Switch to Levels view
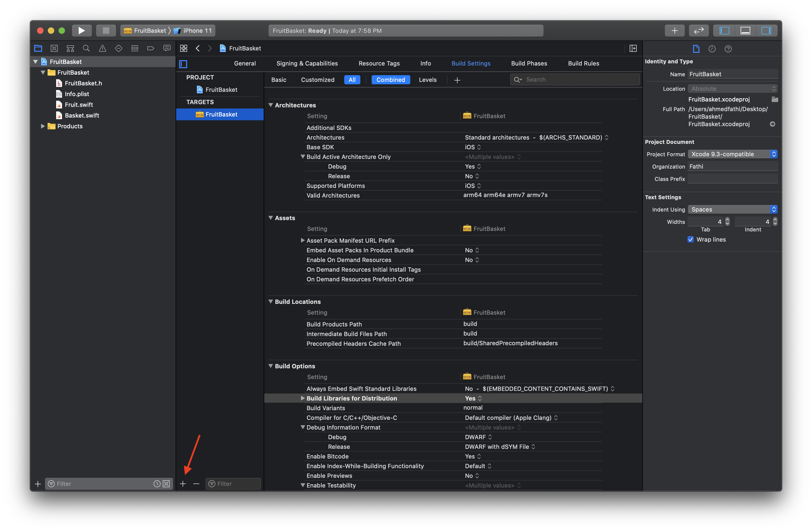Screen dimensions: 812x531 [427, 80]
